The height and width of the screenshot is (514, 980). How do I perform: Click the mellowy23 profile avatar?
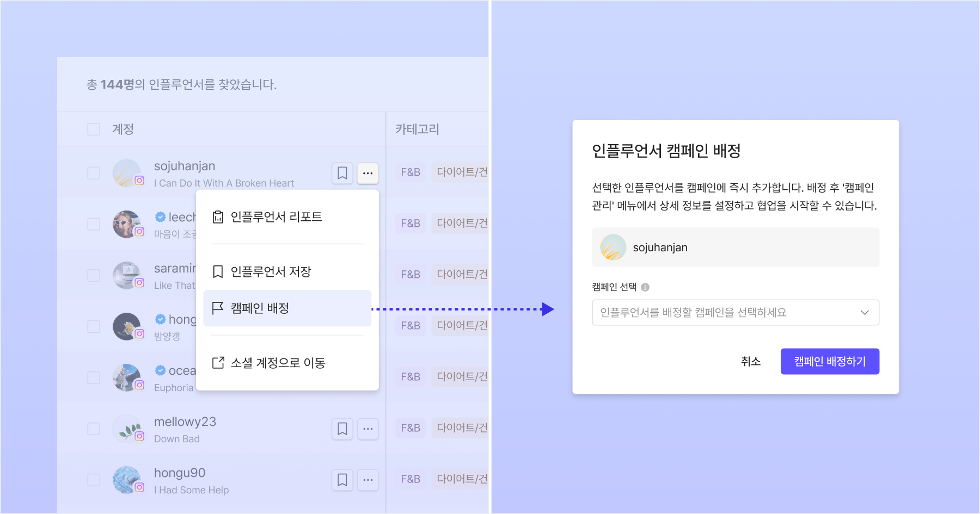click(x=127, y=429)
